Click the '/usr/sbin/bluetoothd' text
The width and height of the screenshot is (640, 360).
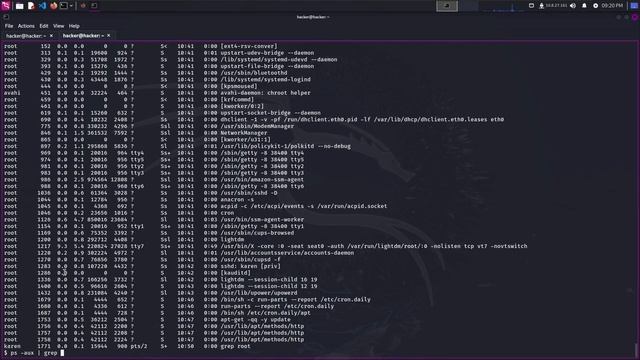tap(254, 73)
